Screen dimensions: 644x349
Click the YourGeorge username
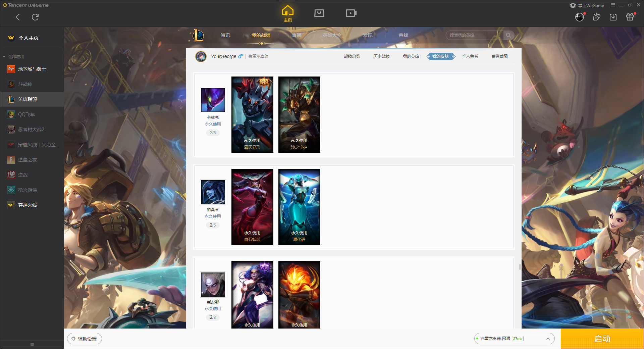point(223,56)
